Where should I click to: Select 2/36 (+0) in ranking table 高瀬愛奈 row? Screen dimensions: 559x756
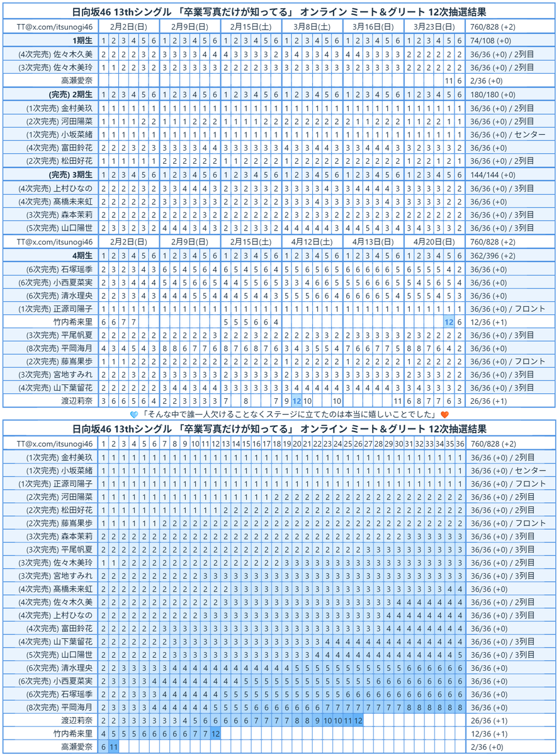(x=486, y=747)
